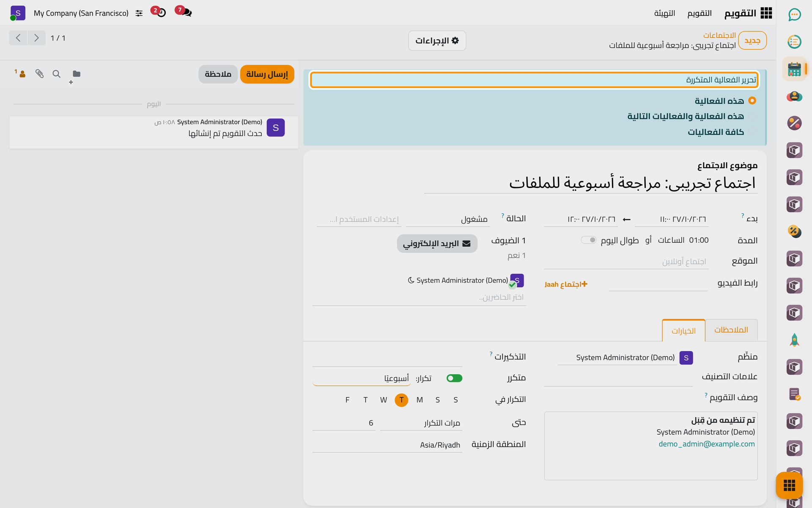Toggle Wednesday in weekly repeat days

coord(384,400)
